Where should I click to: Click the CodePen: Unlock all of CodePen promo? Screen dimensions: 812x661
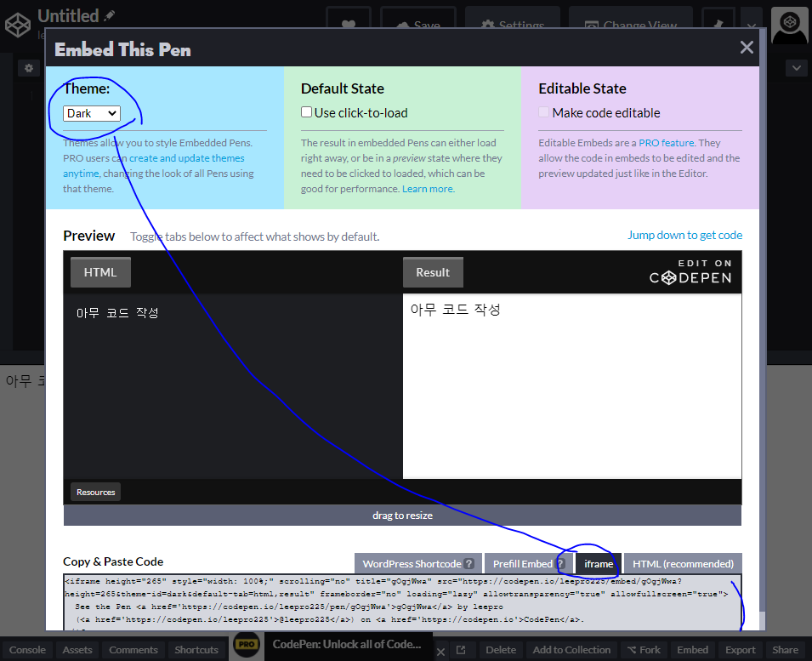pyautogui.click(x=347, y=645)
